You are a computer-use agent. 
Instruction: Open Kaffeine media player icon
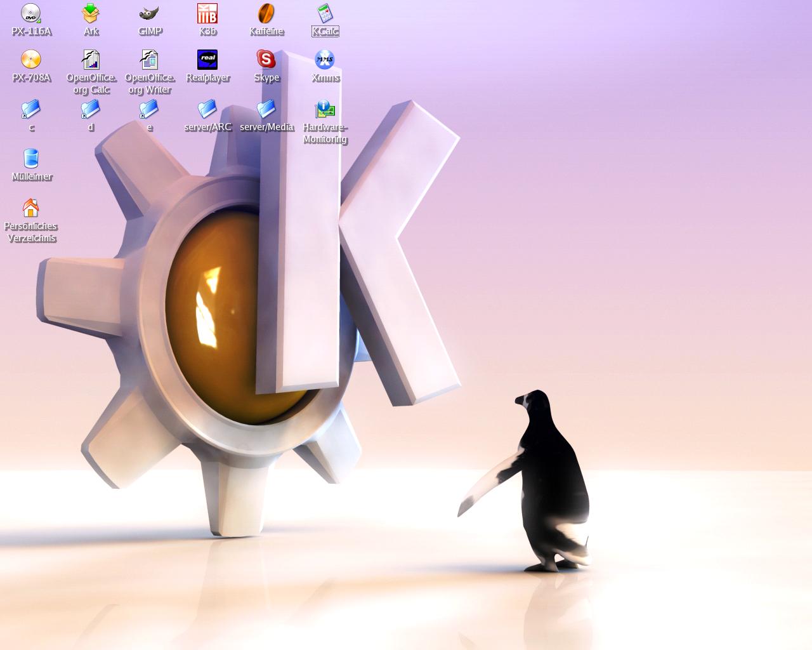266,13
